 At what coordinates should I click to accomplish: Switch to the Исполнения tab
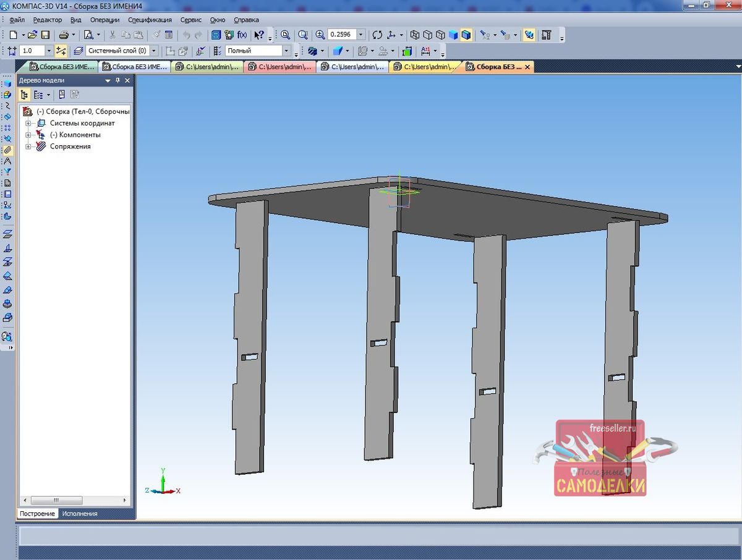(x=79, y=514)
